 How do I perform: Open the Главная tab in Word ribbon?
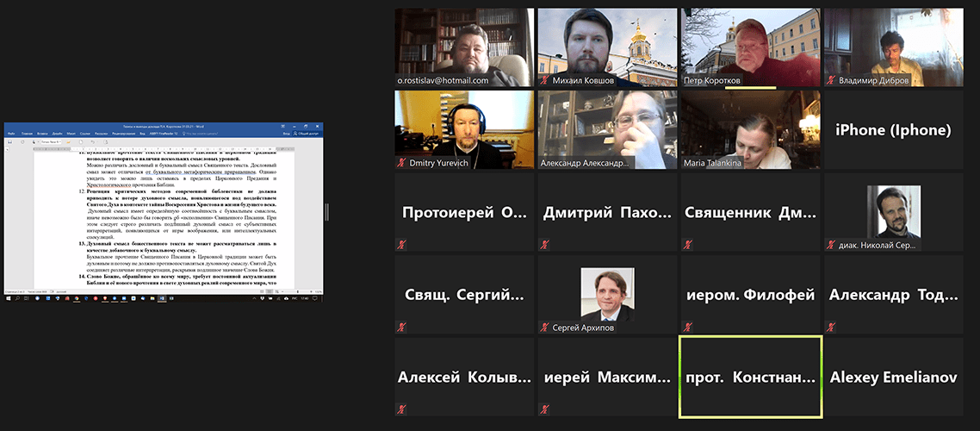(x=27, y=134)
